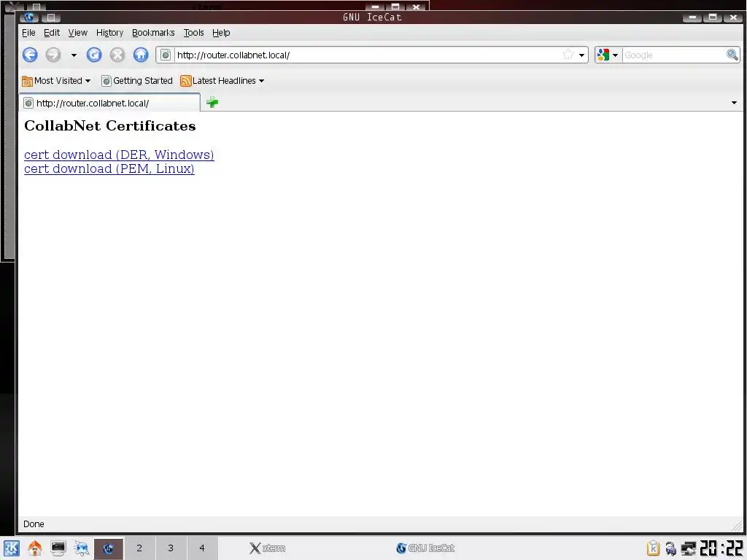Open the Tools menu
The width and height of the screenshot is (747, 560).
[x=193, y=33]
